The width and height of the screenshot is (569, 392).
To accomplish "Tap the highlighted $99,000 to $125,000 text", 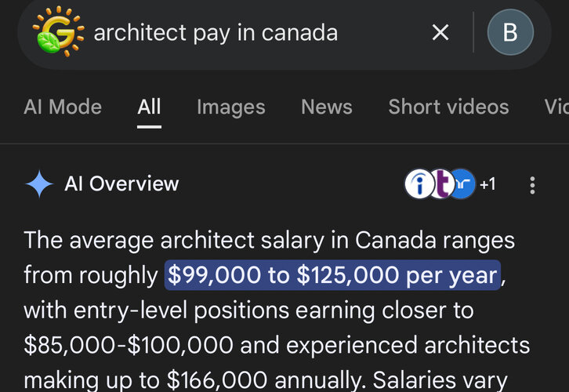I will [333, 275].
